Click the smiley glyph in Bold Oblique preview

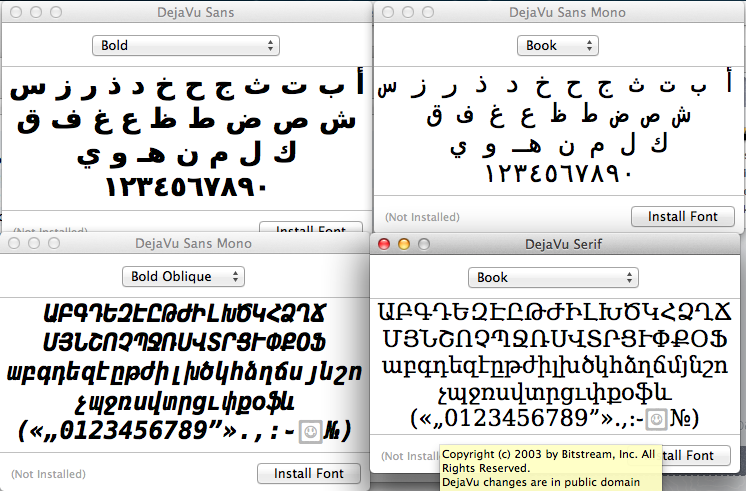[x=311, y=431]
